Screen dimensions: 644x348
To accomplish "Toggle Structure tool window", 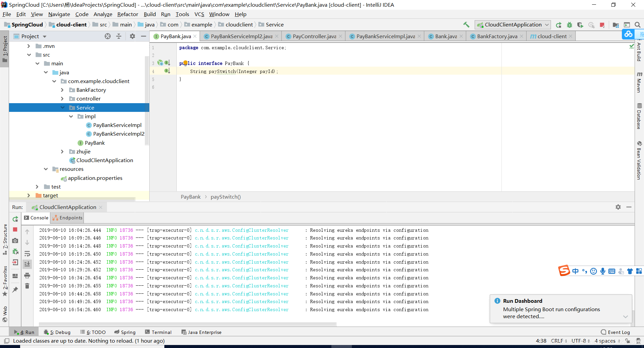I will (5, 239).
